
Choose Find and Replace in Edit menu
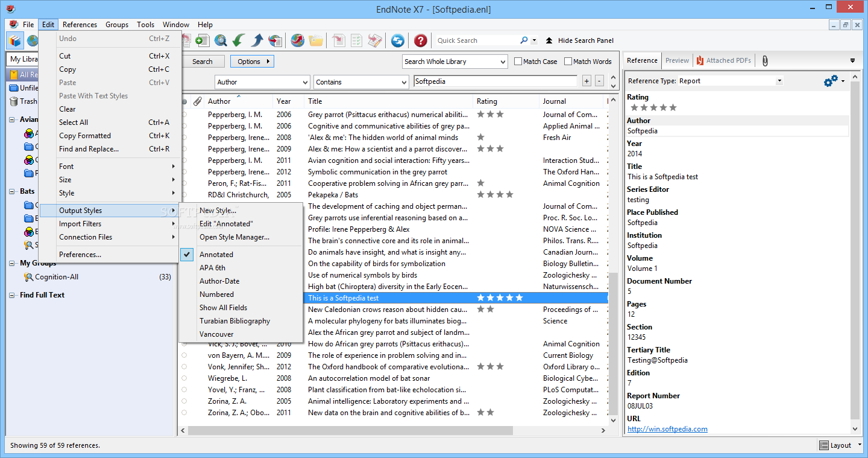tap(110, 149)
